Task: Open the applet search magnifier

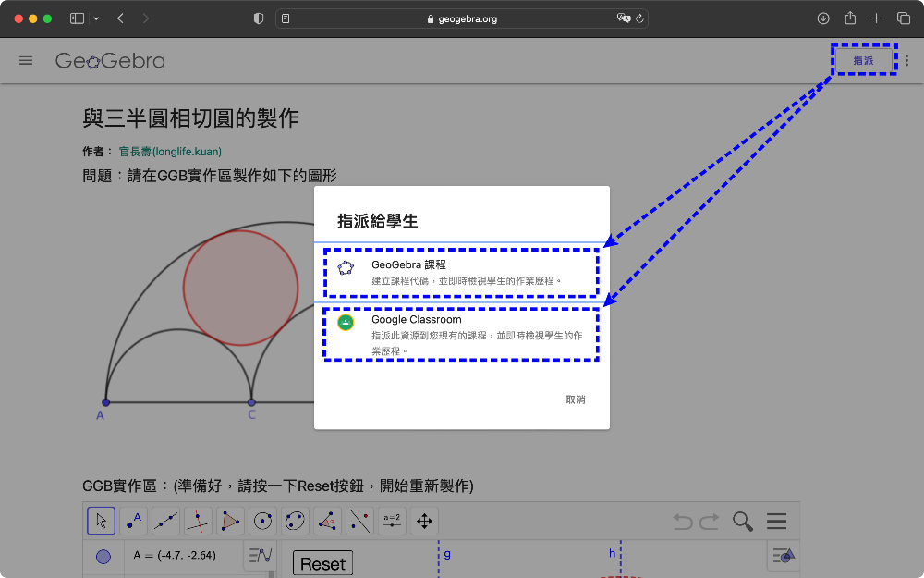Action: (743, 522)
